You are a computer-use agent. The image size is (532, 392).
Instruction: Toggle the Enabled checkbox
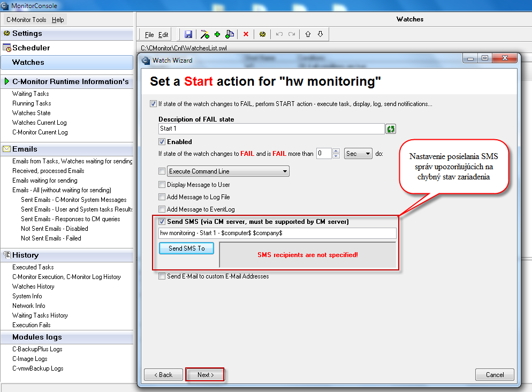pos(162,142)
